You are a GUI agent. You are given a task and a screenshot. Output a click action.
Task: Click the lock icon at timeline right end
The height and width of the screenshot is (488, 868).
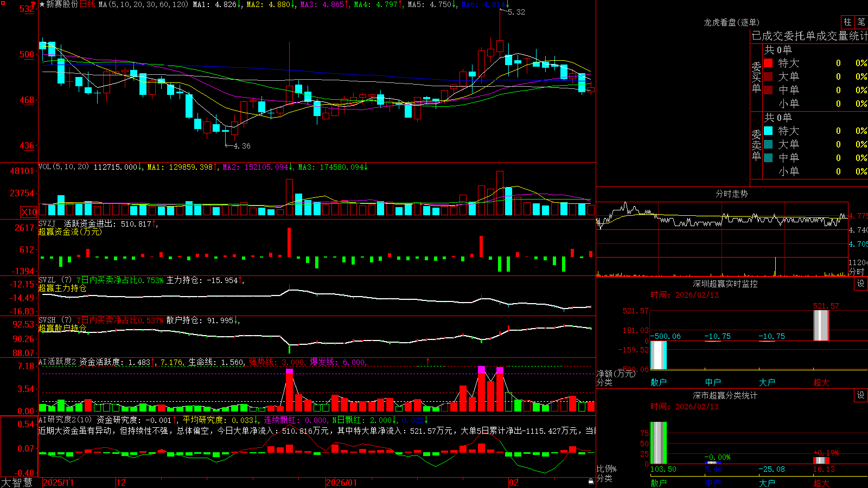pos(591,481)
